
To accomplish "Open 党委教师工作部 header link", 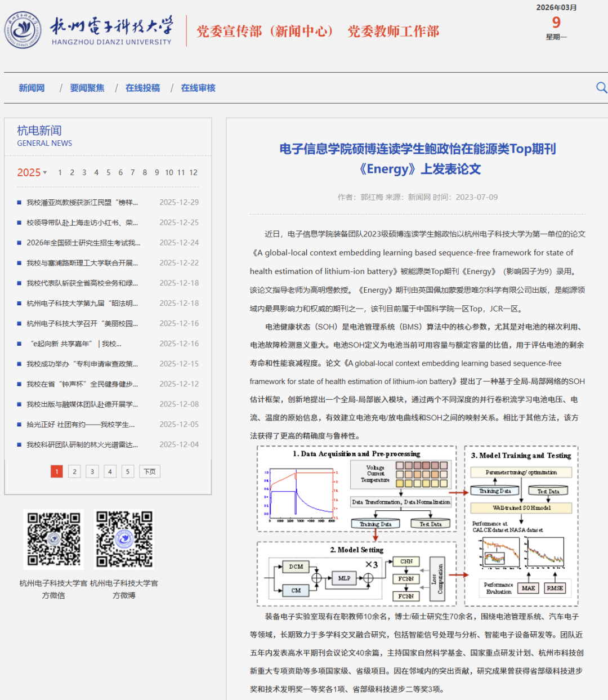I will pyautogui.click(x=394, y=31).
